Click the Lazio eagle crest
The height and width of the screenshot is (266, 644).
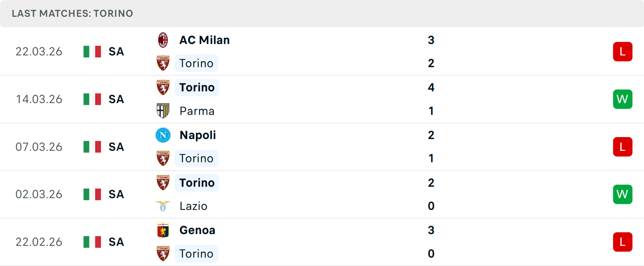[x=163, y=206]
